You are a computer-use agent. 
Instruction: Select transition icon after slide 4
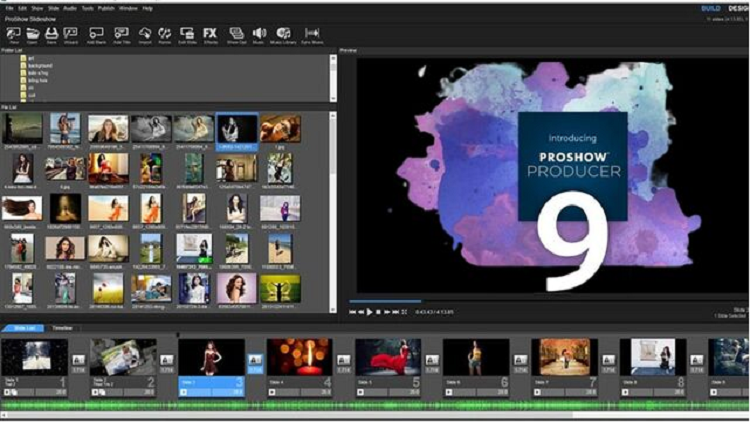pos(343,360)
